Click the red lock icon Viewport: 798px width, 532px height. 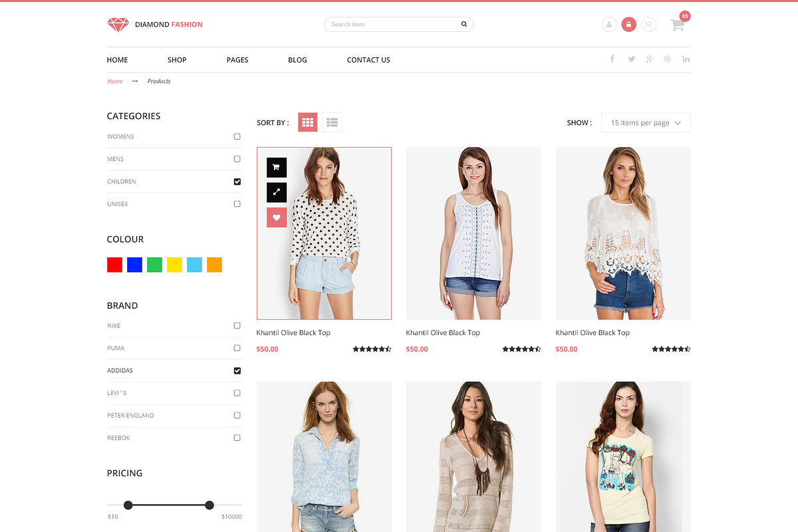click(x=629, y=25)
